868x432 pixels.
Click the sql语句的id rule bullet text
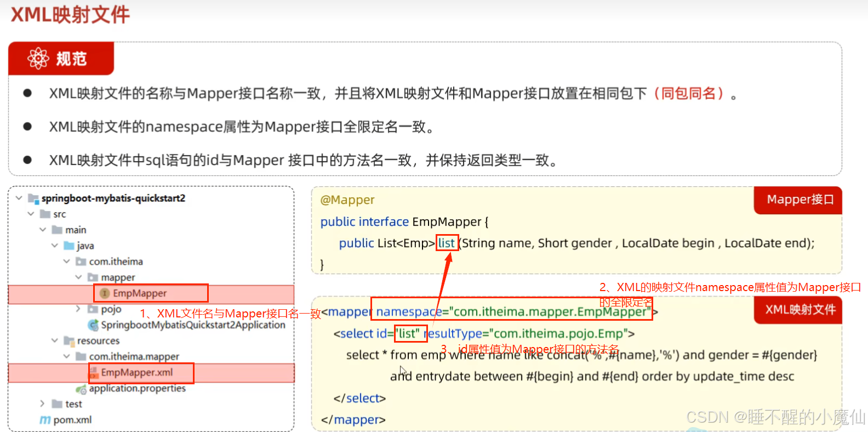304,161
